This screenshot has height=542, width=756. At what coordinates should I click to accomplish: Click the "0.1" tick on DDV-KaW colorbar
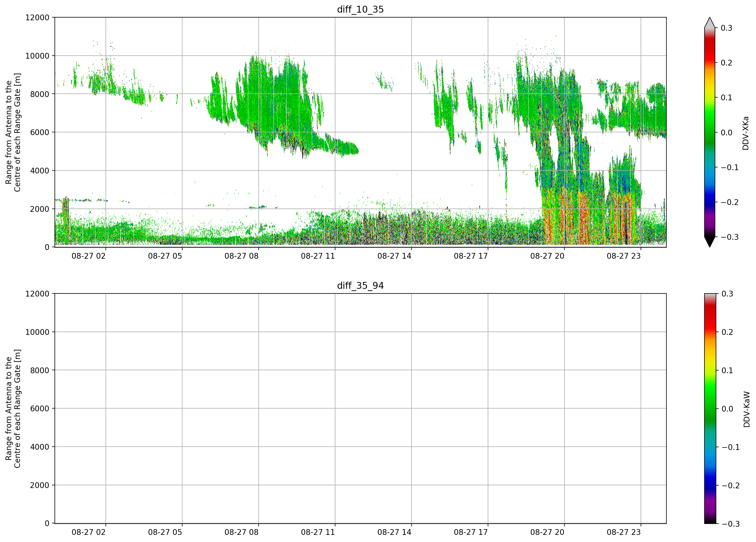pyautogui.click(x=727, y=370)
